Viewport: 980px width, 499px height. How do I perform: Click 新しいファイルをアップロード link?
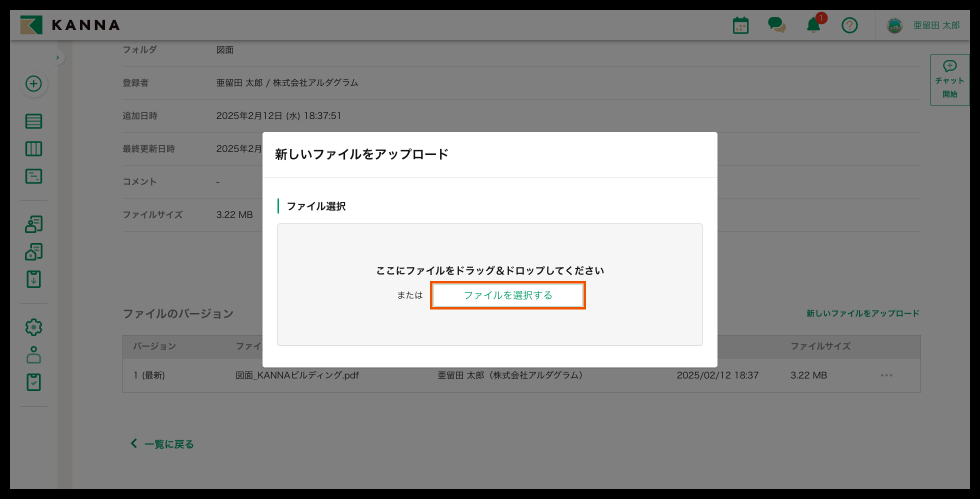(x=862, y=313)
